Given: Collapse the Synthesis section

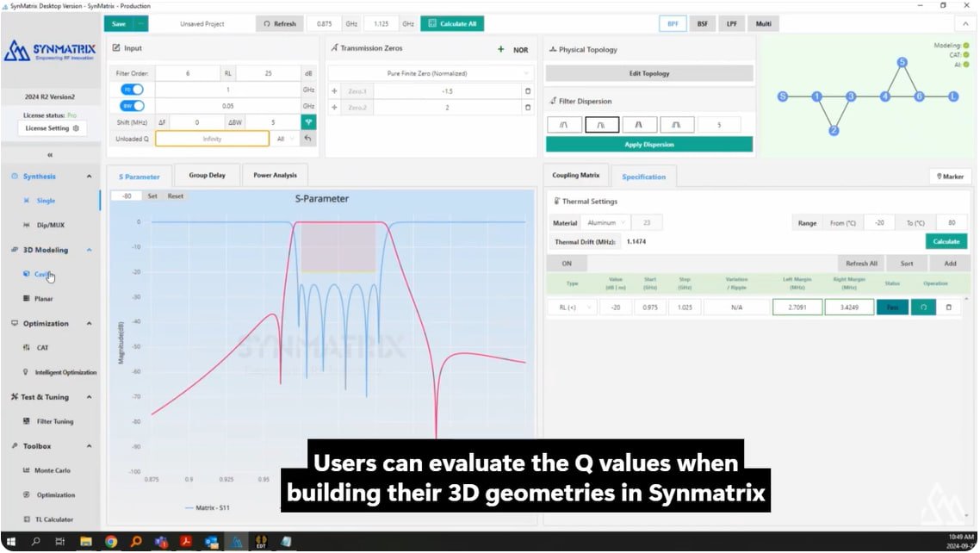Looking at the screenshot, I should click(x=89, y=177).
